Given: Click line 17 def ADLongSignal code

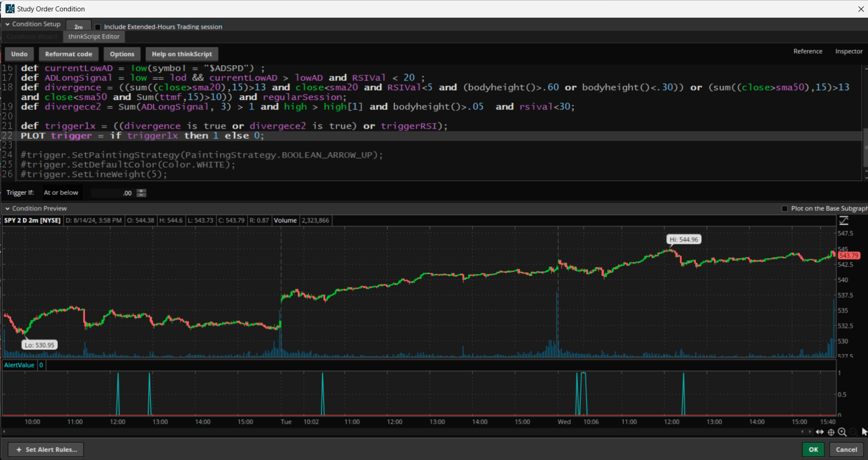Looking at the screenshot, I should [223, 78].
